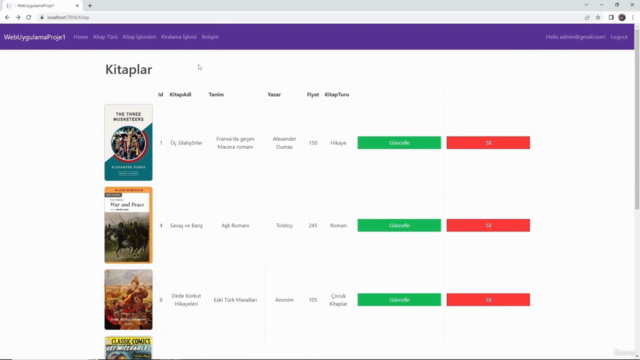Click the Fiyat column header
This screenshot has height=360, width=640.
point(313,94)
